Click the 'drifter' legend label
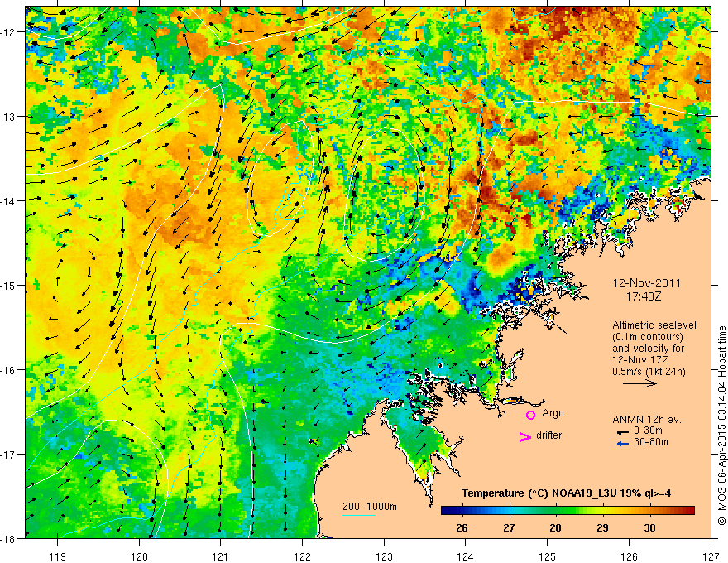Viewport: 728px width, 563px height. (548, 435)
